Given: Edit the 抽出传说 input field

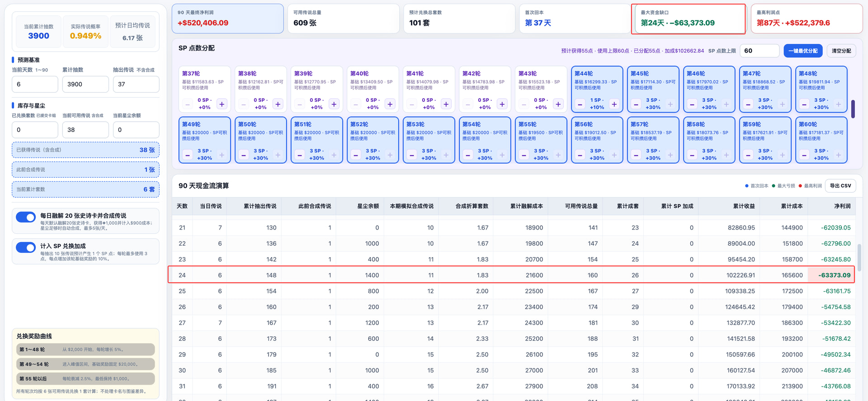Looking at the screenshot, I should pyautogui.click(x=136, y=84).
